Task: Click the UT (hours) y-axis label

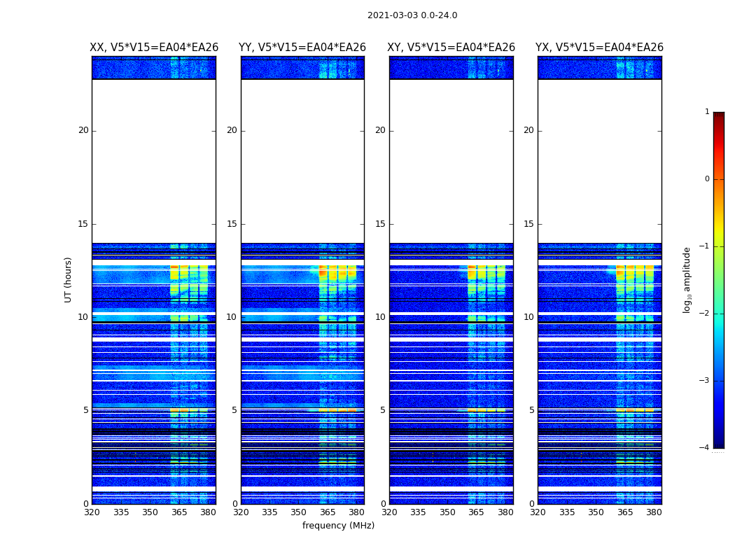Action: point(69,279)
